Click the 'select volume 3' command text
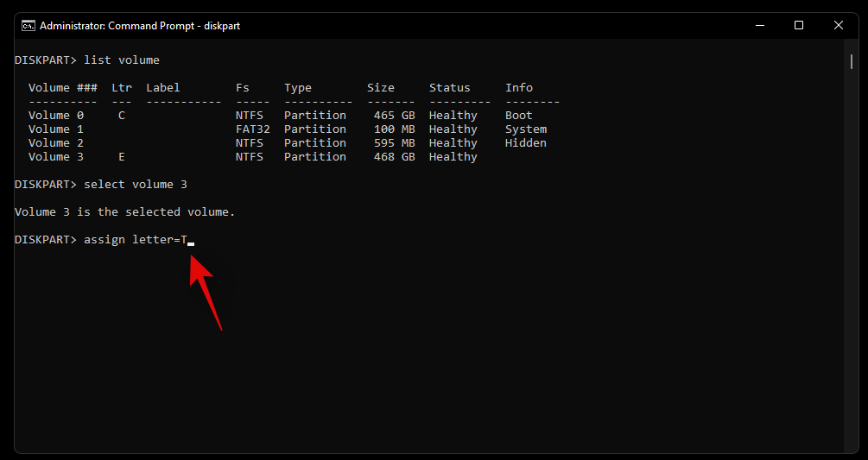The image size is (868, 460). coord(136,185)
